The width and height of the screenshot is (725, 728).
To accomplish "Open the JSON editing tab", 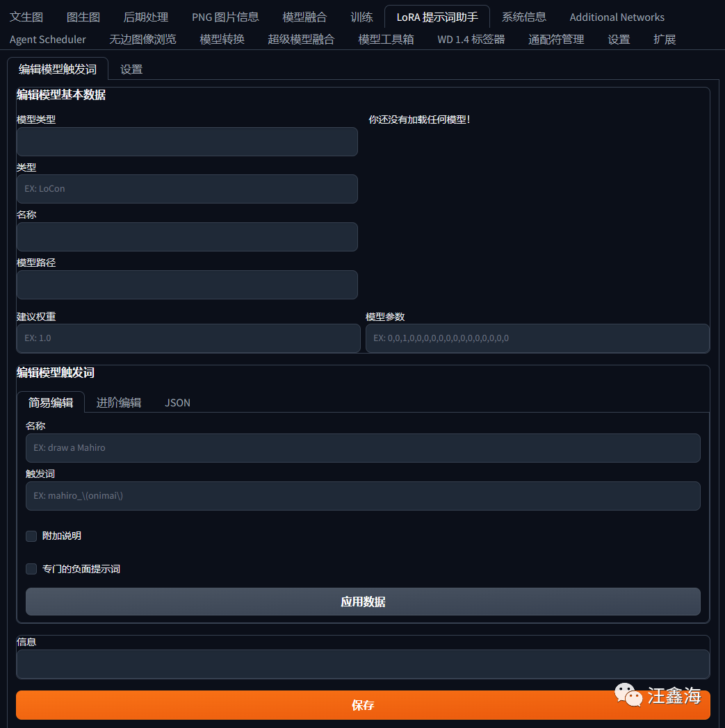I will click(x=177, y=402).
